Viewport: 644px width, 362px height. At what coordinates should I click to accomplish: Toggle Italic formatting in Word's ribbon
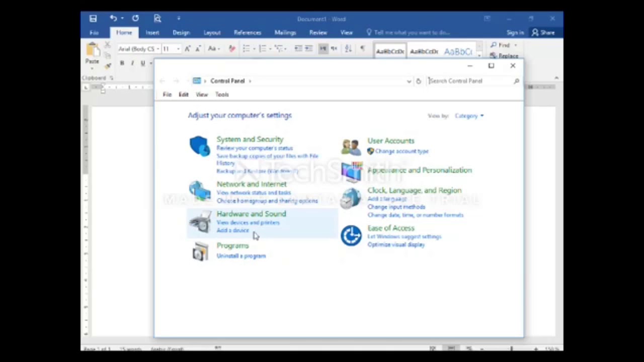click(132, 63)
